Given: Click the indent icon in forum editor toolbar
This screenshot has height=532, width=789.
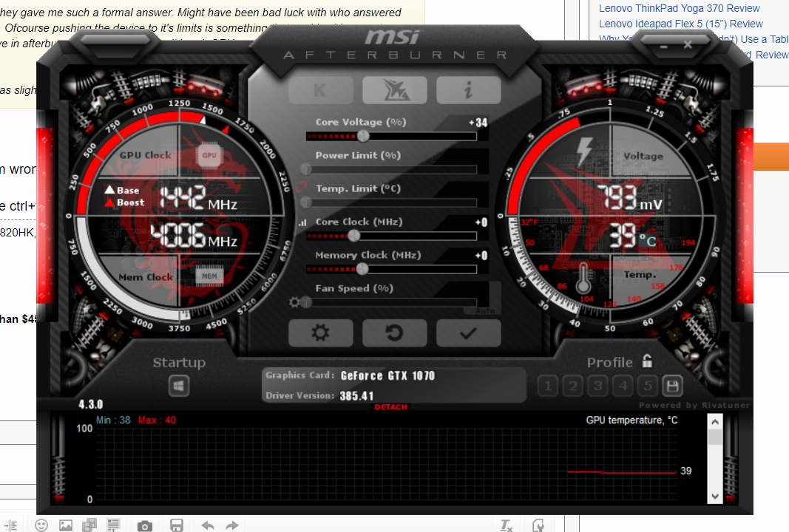Looking at the screenshot, I should pyautogui.click(x=10, y=525).
